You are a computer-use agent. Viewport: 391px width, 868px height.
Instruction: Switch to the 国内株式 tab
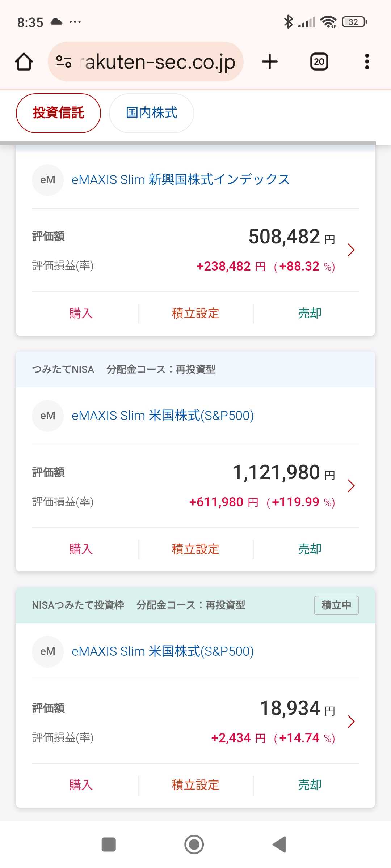coord(151,113)
